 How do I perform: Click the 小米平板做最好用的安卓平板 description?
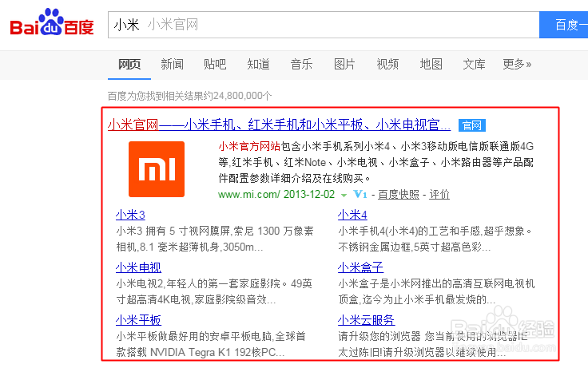pyautogui.click(x=211, y=344)
